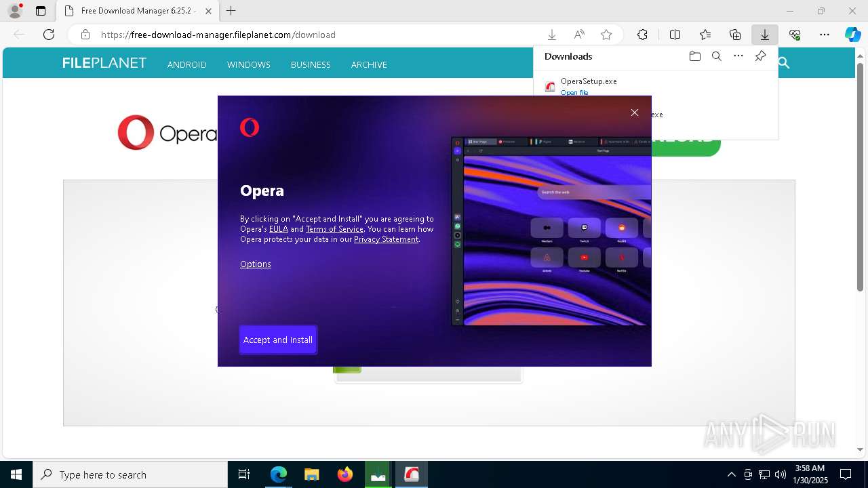Open the volume tray icon
This screenshot has height=488, width=868.
point(780,474)
